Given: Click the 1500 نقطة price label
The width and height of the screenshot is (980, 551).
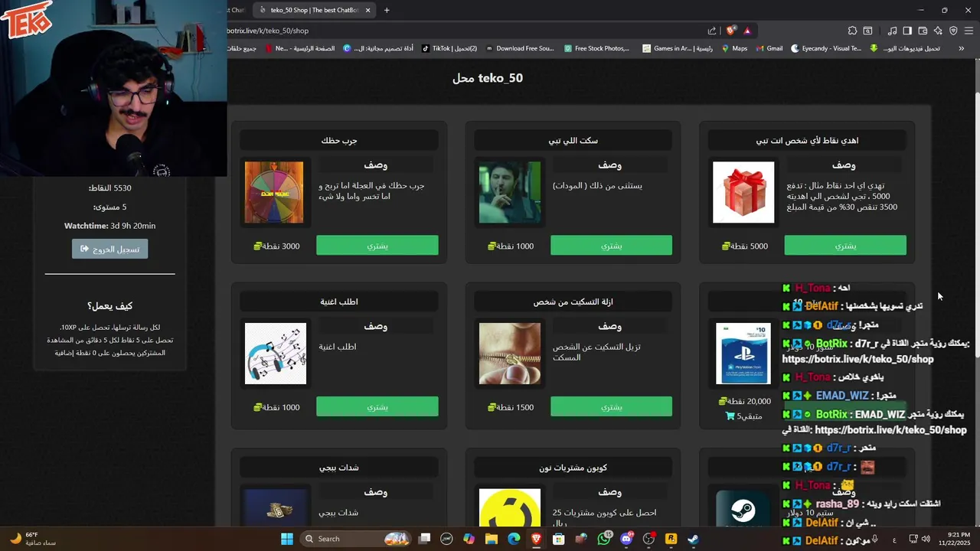Looking at the screenshot, I should tap(511, 407).
